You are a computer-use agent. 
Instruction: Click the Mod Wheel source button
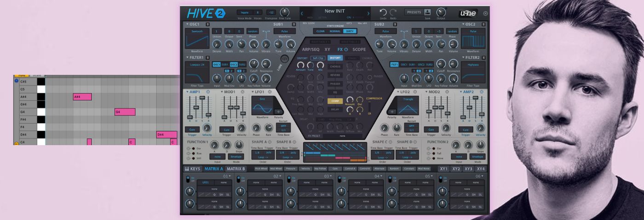[x=276, y=169]
